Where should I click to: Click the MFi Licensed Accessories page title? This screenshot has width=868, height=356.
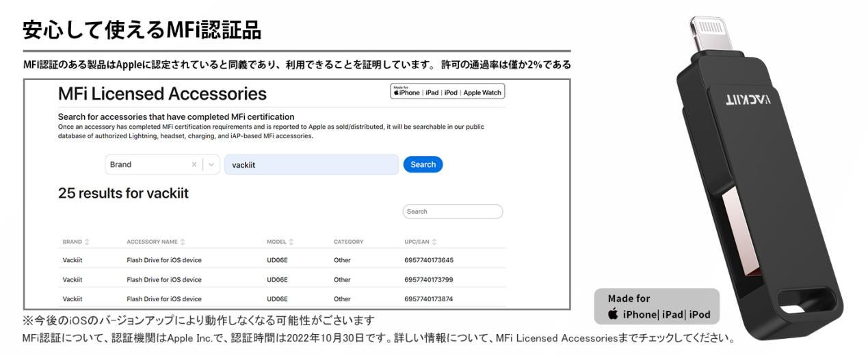coord(162,93)
